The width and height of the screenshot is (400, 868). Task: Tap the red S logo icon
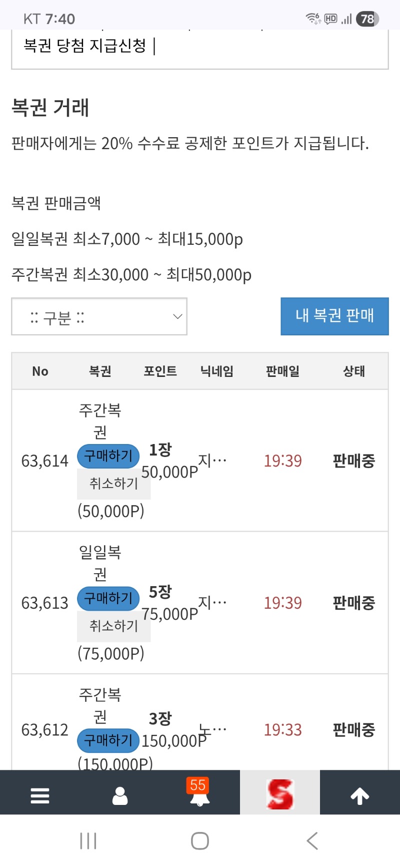point(280,794)
